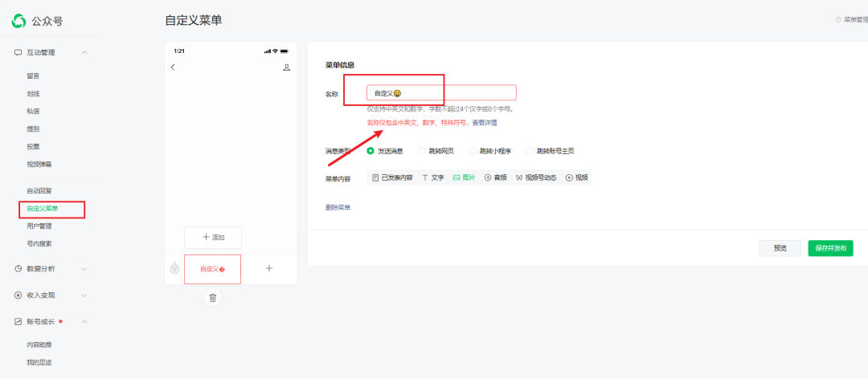Click the 保存并发布 button
This screenshot has height=379, width=868.
pyautogui.click(x=830, y=248)
